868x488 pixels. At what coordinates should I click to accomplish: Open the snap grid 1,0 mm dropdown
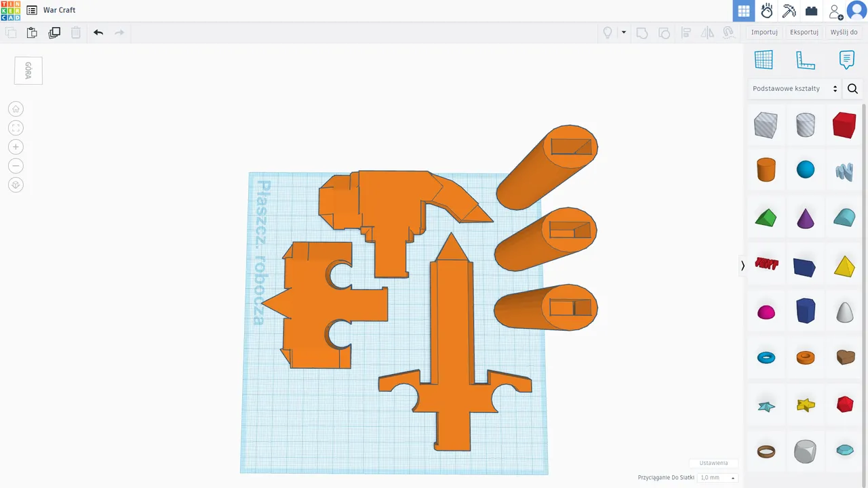717,478
